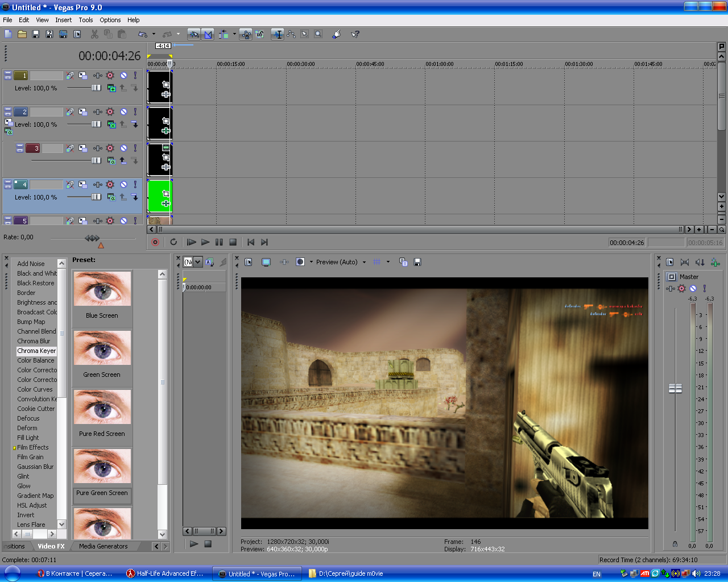Click the level slider handle on track 4
Image resolution: width=728 pixels, height=582 pixels.
tap(97, 197)
